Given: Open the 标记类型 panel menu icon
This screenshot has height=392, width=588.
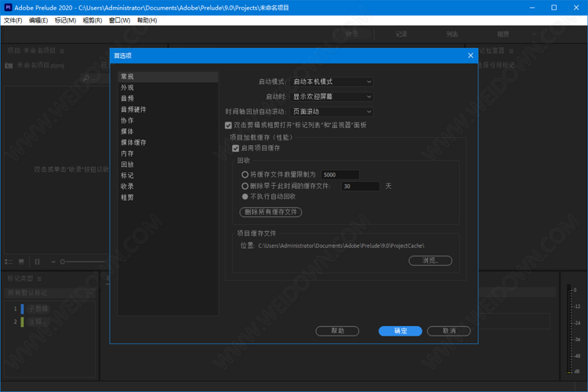Looking at the screenshot, I should (x=39, y=279).
